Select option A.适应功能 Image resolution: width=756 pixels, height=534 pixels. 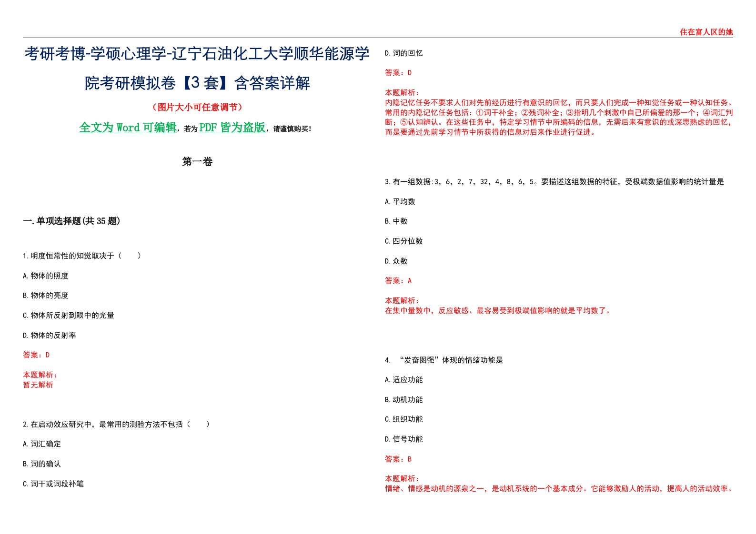pos(404,380)
